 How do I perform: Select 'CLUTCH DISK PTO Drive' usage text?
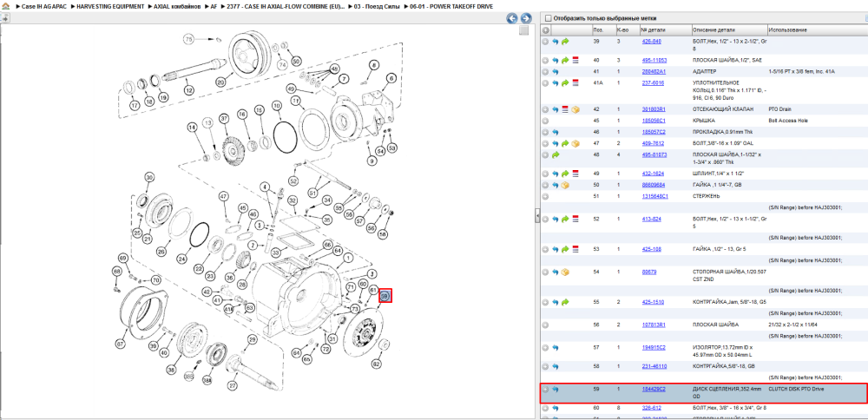[x=795, y=389]
